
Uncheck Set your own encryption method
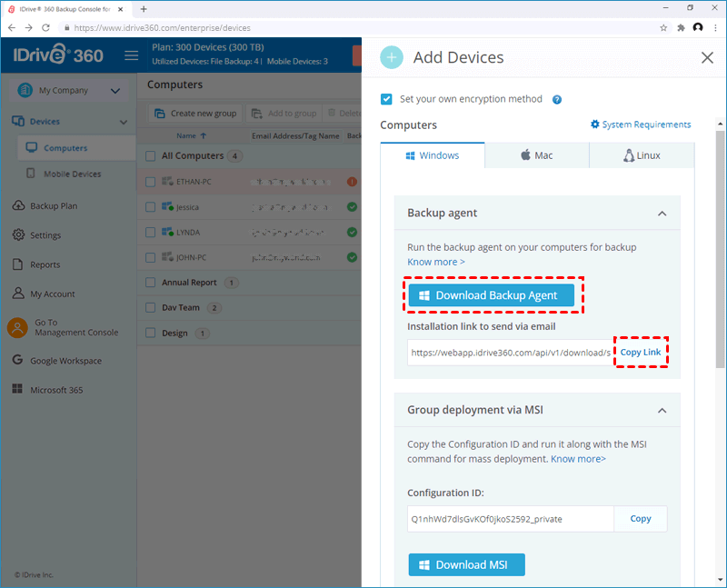pyautogui.click(x=386, y=99)
